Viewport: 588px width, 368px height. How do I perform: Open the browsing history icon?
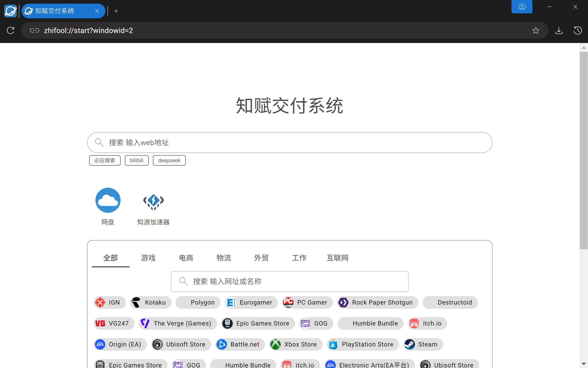(578, 30)
